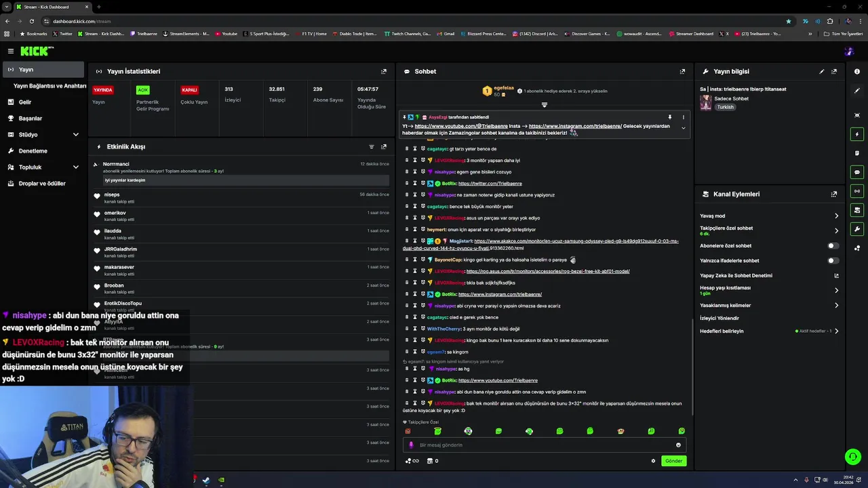868x488 pixels.
Task: Click the green support headset button
Action: pos(853,457)
